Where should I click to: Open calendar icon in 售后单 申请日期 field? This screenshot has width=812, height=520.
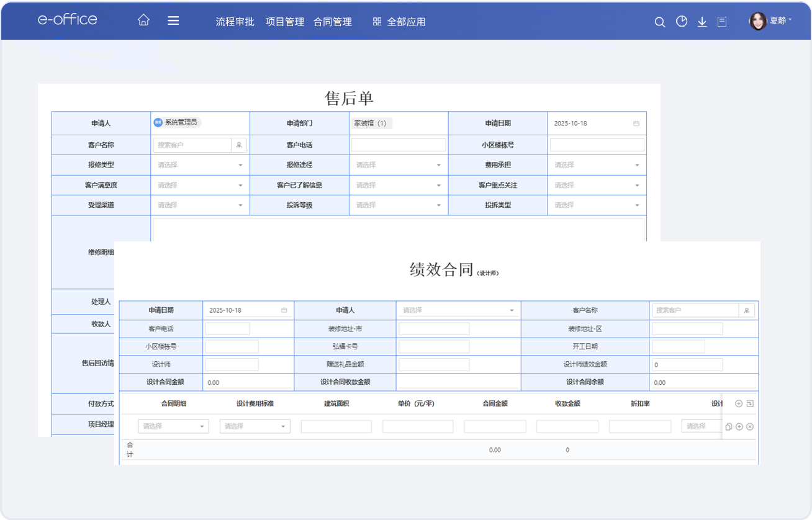[636, 123]
